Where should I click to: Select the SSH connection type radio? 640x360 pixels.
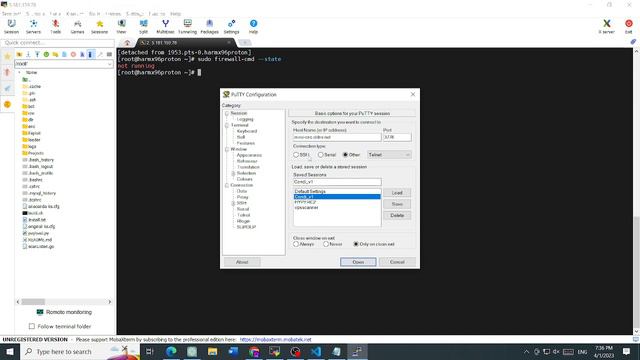(x=296, y=155)
